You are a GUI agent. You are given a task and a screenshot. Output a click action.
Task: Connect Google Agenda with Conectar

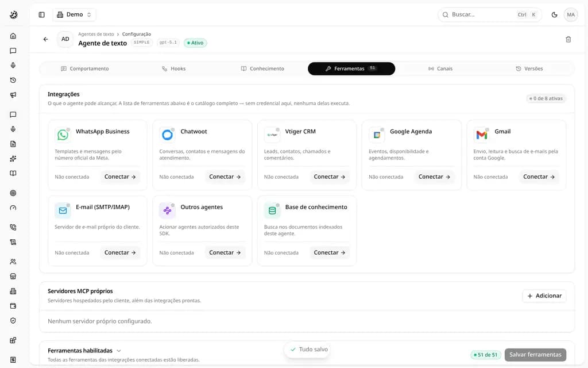[434, 177]
